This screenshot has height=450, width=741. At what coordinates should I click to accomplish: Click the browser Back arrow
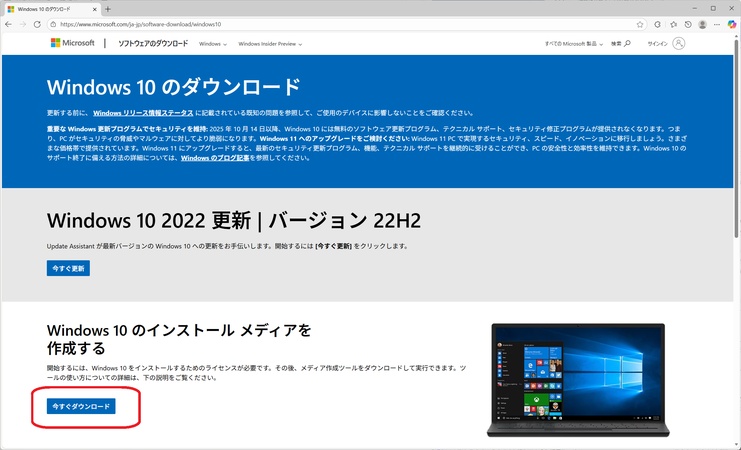9,25
